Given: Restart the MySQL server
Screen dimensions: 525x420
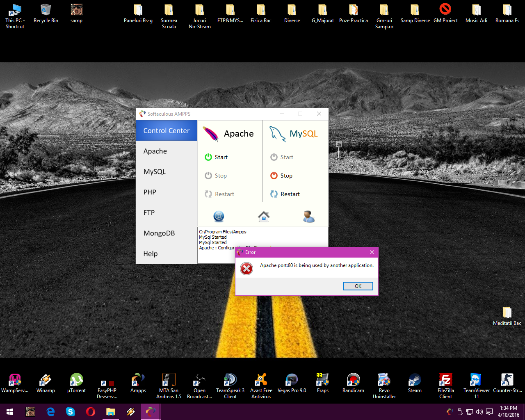Looking at the screenshot, I should [x=285, y=194].
